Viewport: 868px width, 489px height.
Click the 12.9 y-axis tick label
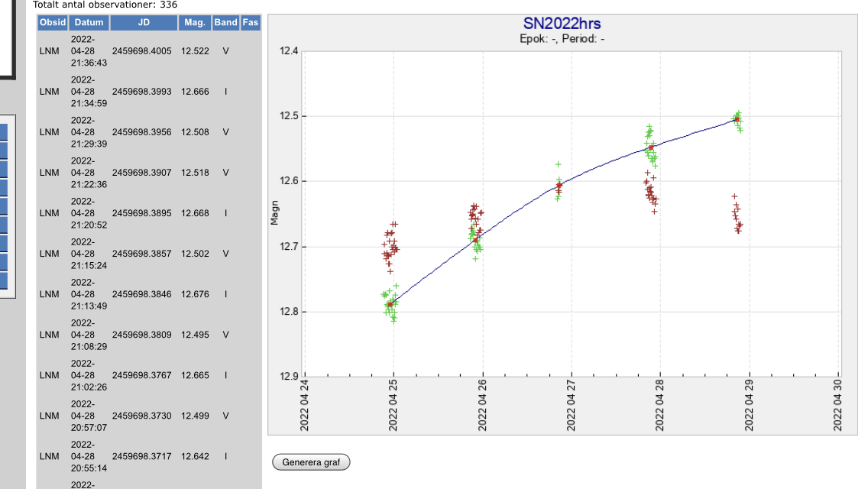pos(289,377)
